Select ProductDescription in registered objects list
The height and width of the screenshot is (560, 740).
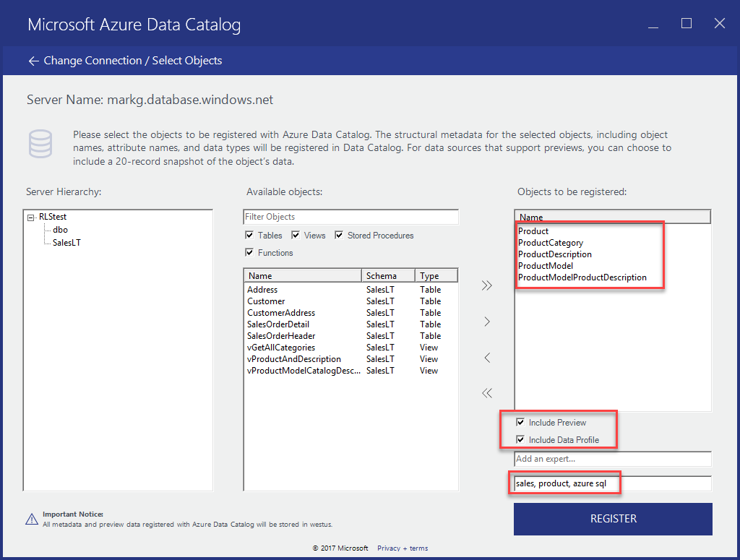tap(555, 254)
